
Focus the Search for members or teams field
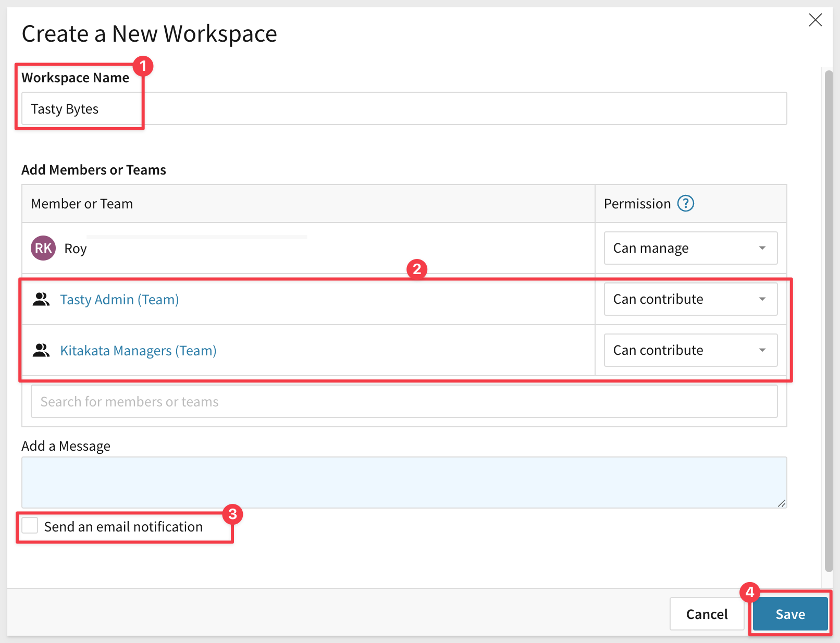pos(403,401)
